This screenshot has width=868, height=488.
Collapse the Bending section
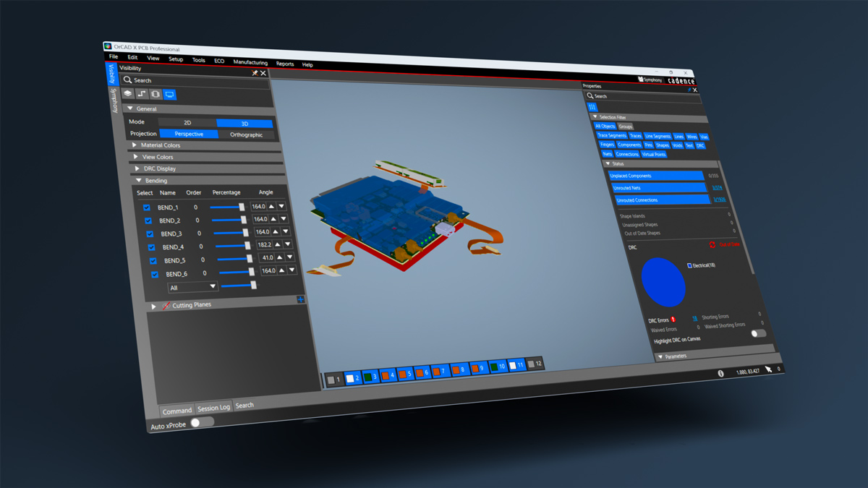click(139, 181)
